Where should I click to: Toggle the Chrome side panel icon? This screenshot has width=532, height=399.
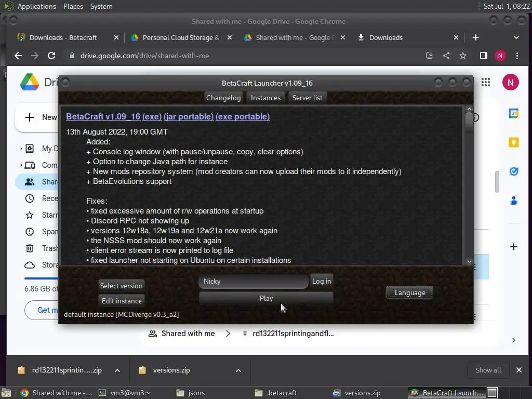coord(484,56)
